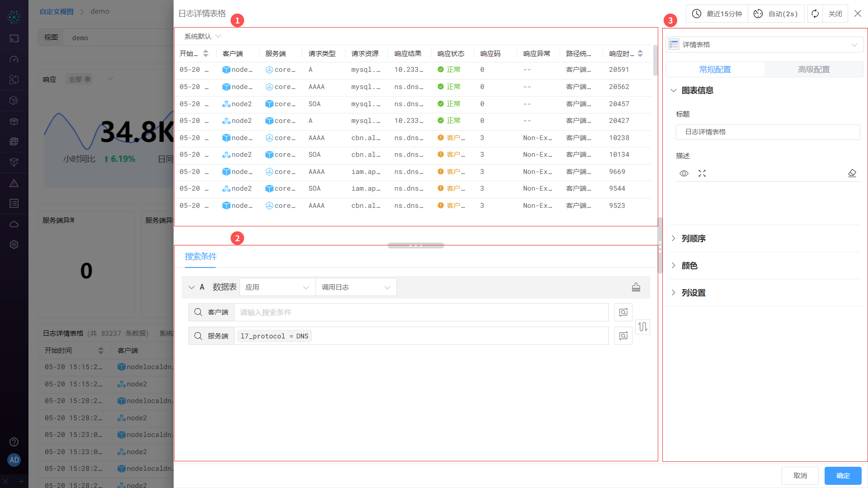Click the fullscreen expand icon under 描述
This screenshot has width=868, height=488.
click(x=702, y=174)
